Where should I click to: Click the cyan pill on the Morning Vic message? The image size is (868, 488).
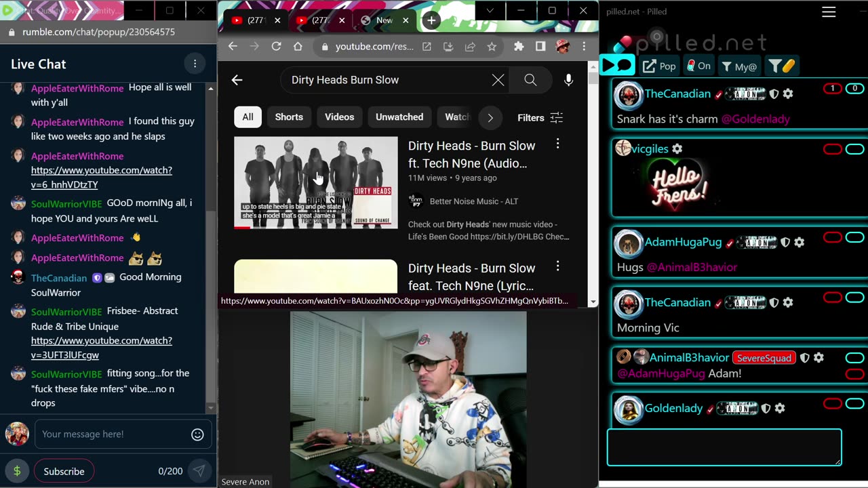click(854, 298)
